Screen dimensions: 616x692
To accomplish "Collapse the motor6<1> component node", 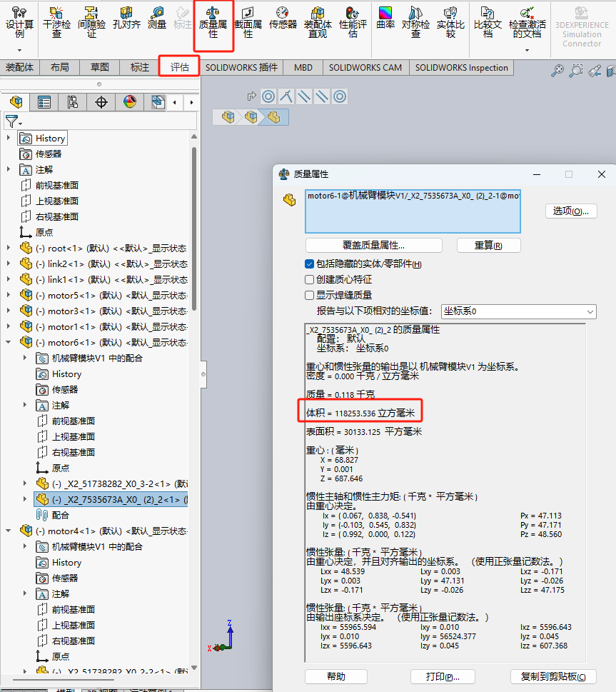I will pos(9,342).
